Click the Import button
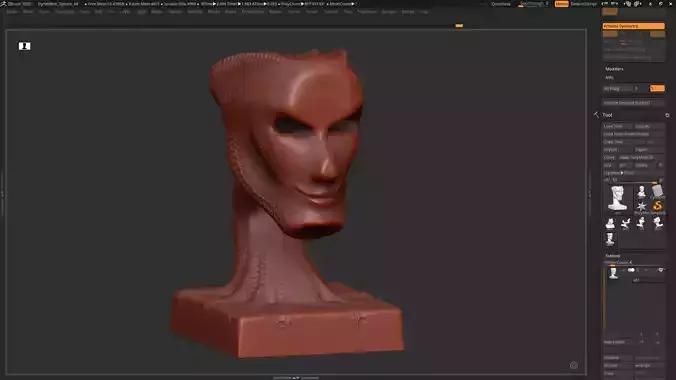The width and height of the screenshot is (676, 380). click(617, 150)
